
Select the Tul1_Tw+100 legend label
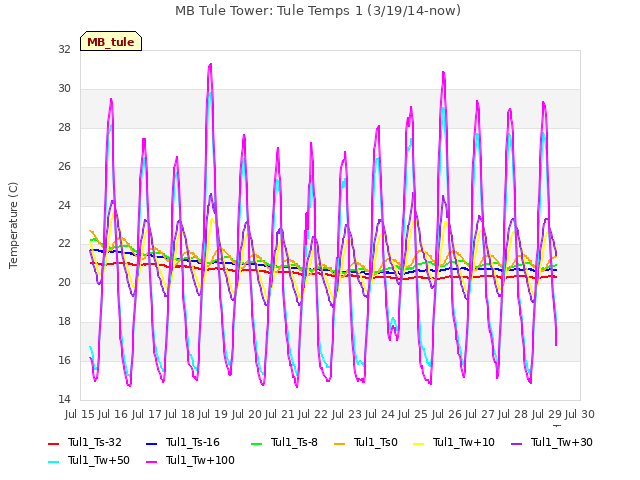(200, 460)
